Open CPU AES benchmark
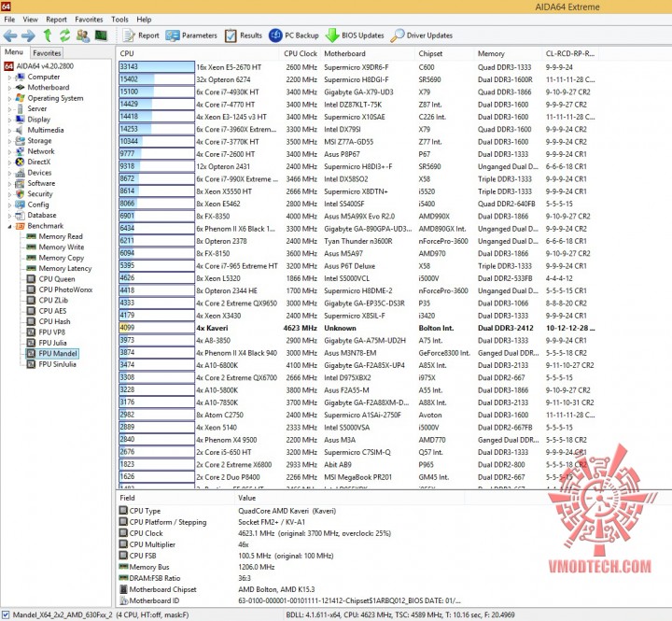 coord(52,311)
